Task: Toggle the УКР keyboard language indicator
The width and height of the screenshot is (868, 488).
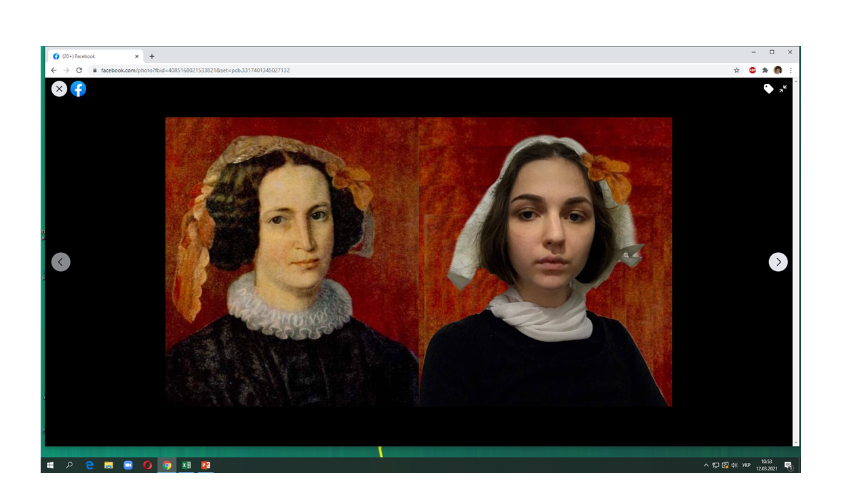Action: pos(746,465)
